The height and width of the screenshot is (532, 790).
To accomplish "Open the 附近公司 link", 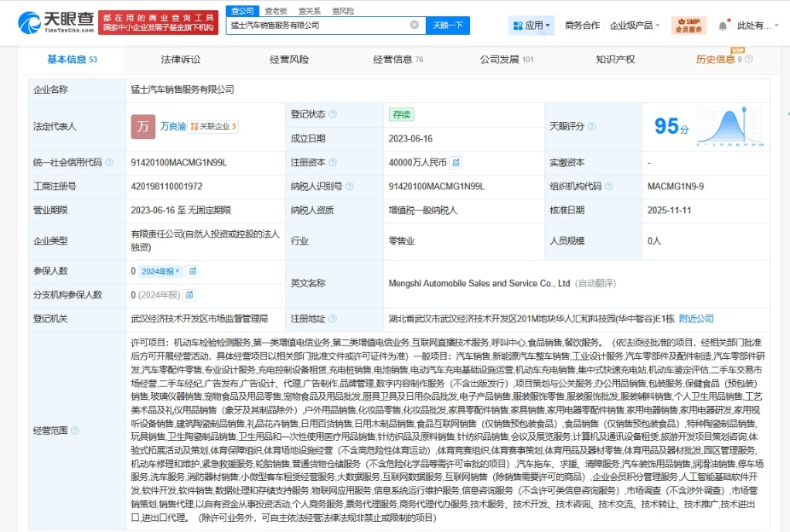I will (696, 318).
